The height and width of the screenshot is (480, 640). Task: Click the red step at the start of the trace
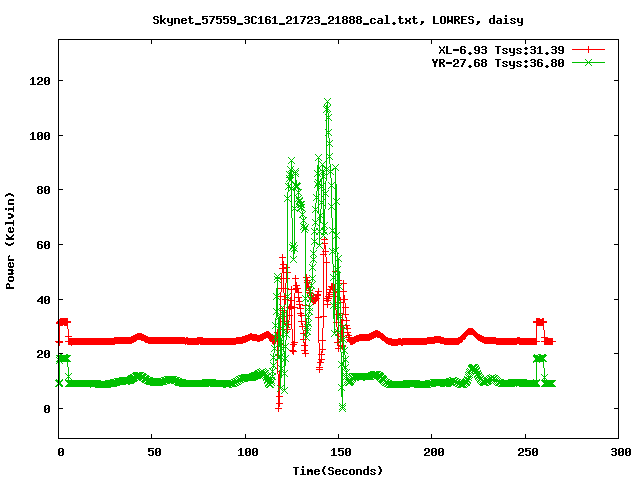(64, 322)
